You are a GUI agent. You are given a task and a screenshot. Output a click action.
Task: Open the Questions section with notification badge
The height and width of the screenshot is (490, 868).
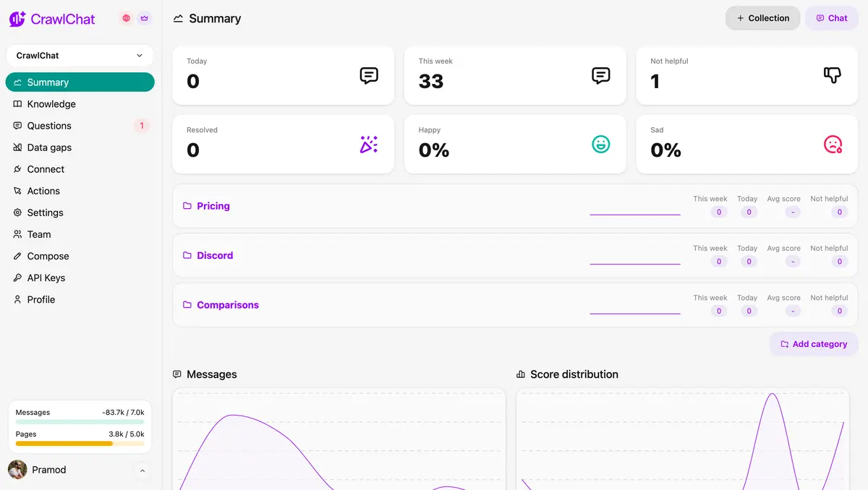[x=48, y=125]
